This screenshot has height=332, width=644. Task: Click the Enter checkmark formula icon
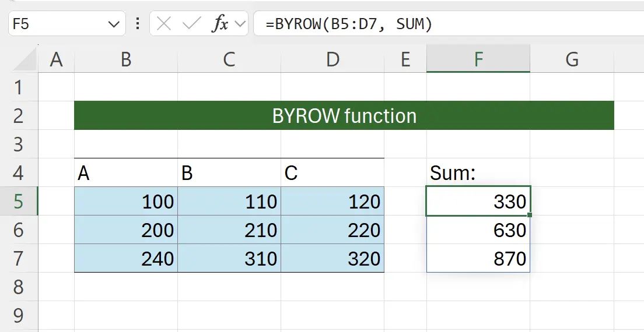point(191,24)
